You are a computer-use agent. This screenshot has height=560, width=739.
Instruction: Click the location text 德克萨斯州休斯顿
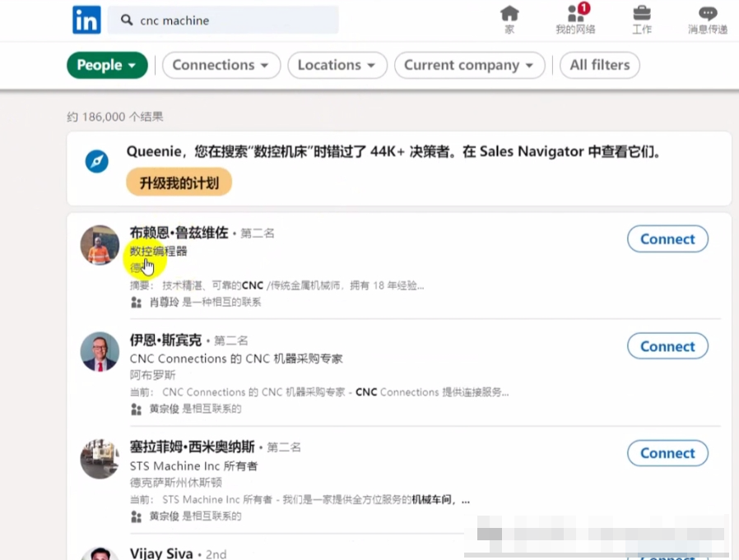click(x=176, y=482)
